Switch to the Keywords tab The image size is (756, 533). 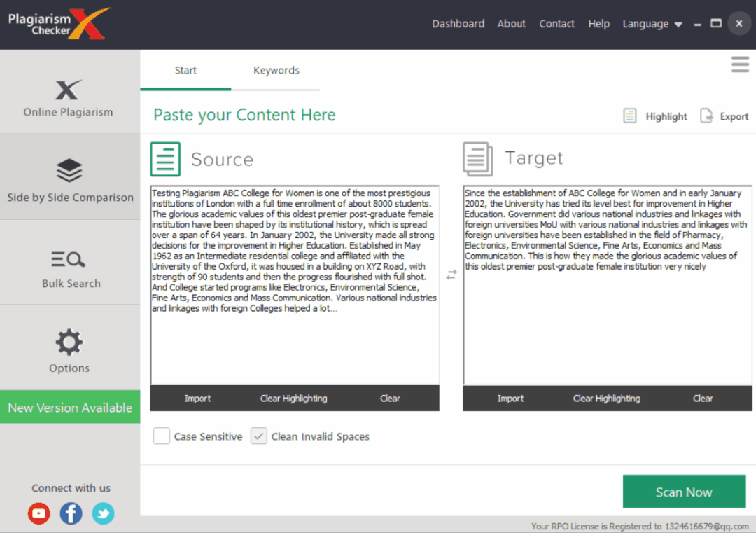(276, 71)
